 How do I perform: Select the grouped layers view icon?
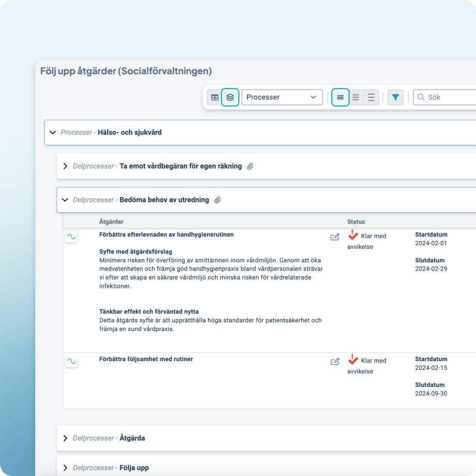(x=230, y=97)
